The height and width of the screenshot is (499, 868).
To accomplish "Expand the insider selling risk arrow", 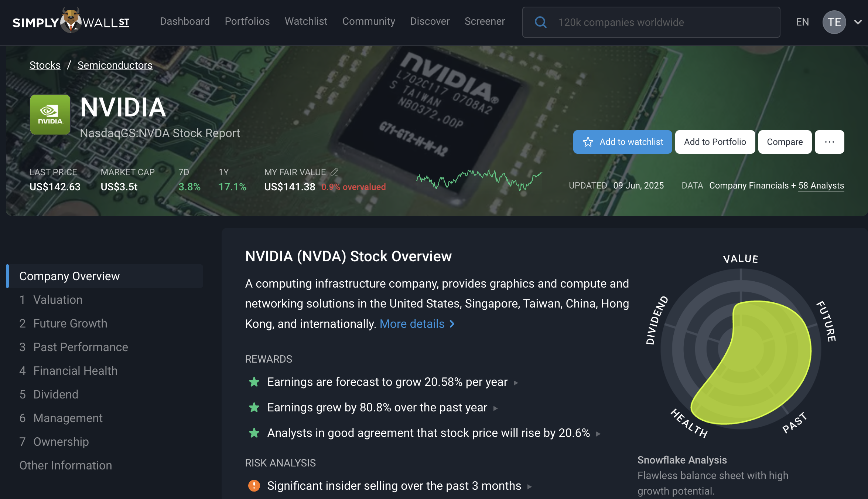I will 530,487.
